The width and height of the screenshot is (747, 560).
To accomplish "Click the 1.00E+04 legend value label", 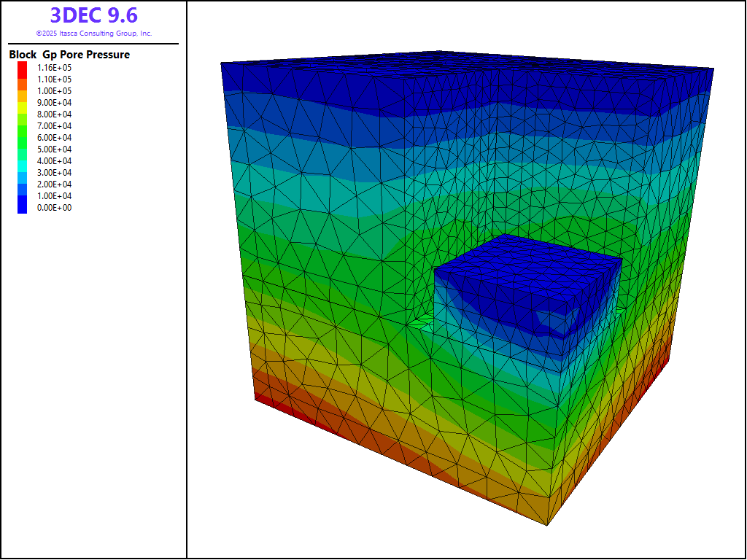I will coord(54,196).
